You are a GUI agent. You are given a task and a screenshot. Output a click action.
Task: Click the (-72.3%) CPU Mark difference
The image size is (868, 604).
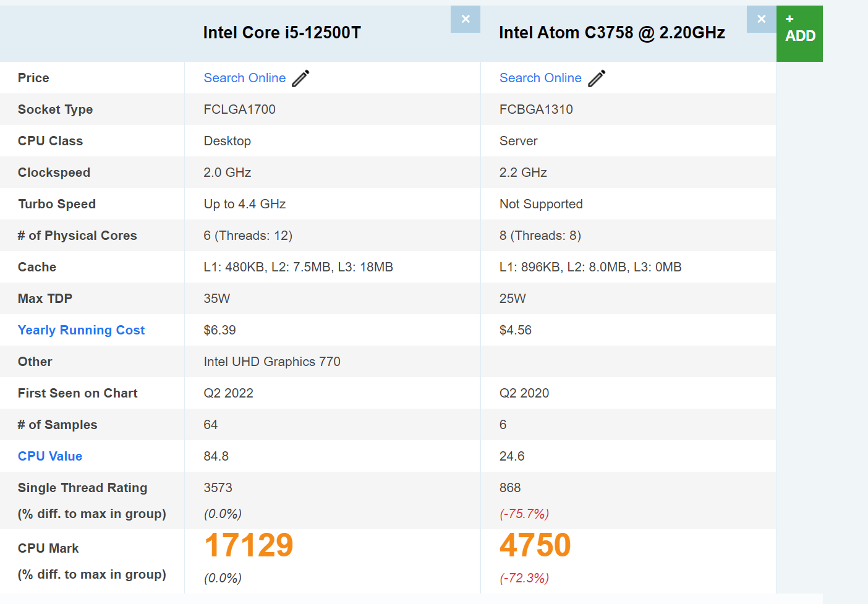click(524, 578)
